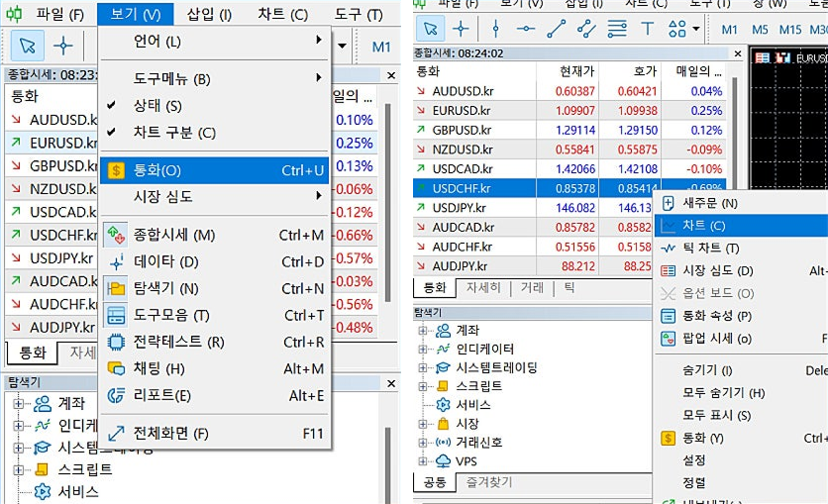Set the M15 timeframe
Image resolution: width=828 pixels, height=504 pixels.
pyautogui.click(x=790, y=30)
